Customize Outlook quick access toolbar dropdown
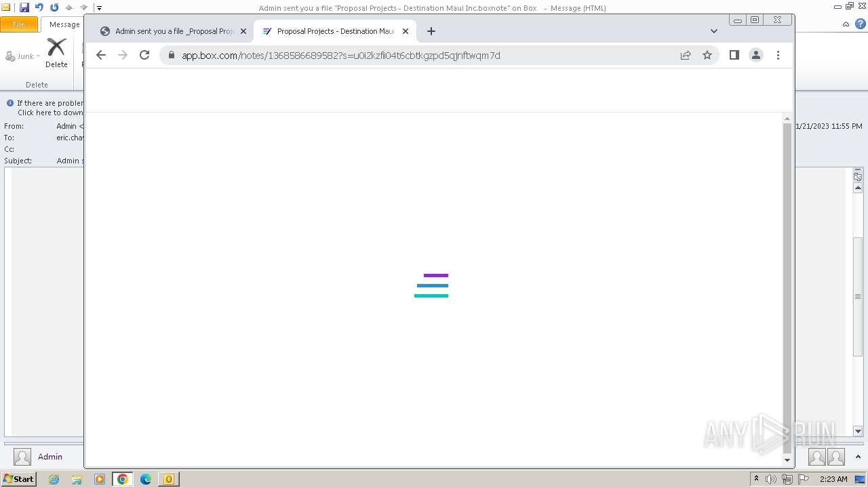The image size is (868, 488). coord(99,8)
